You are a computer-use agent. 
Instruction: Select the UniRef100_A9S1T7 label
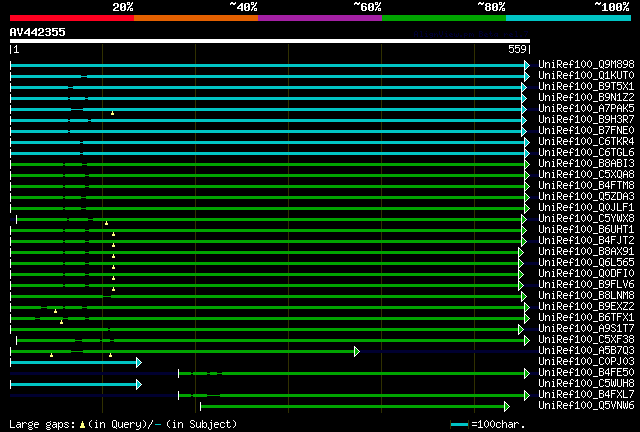(x=586, y=329)
